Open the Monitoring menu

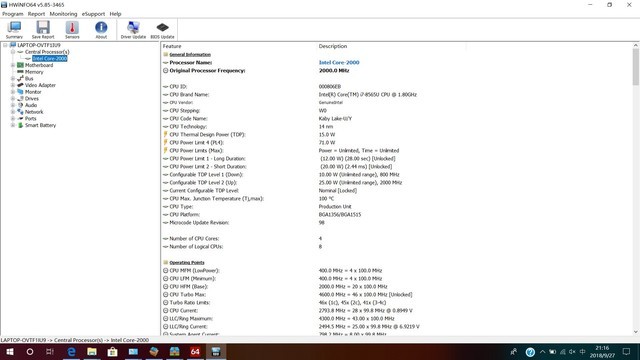pos(63,14)
